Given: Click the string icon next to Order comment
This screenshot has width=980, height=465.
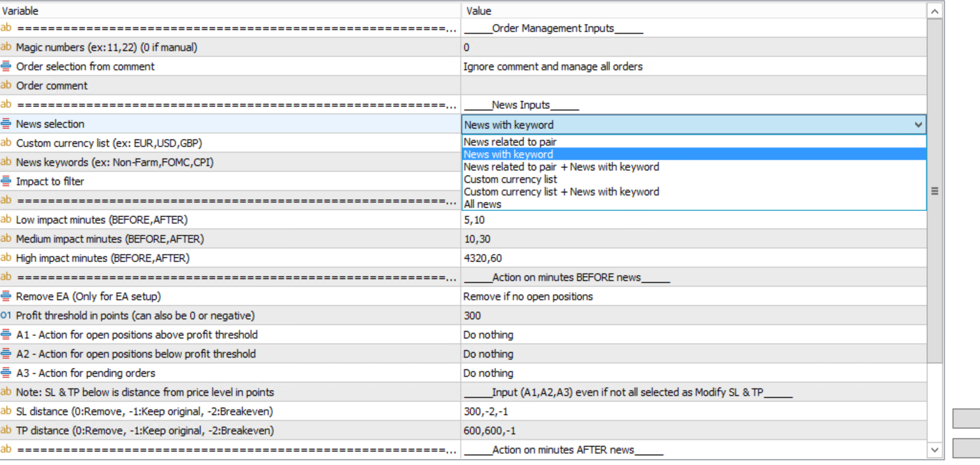Looking at the screenshot, I should [6, 86].
